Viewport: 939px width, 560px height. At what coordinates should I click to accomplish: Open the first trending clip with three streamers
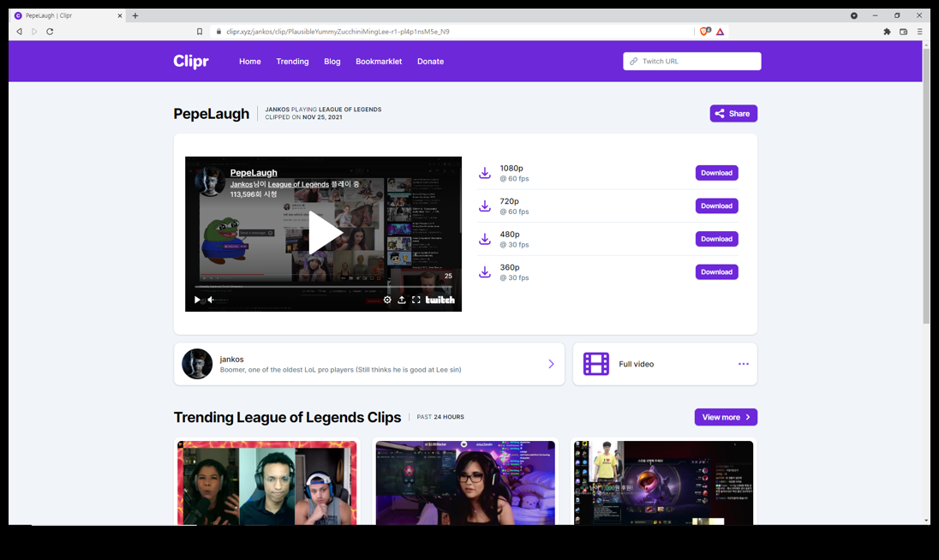tap(267, 483)
